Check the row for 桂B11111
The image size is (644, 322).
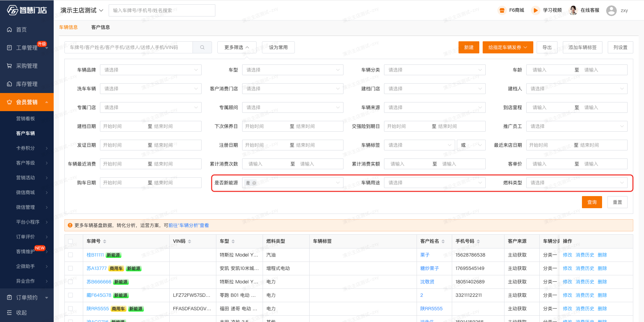tap(70, 255)
